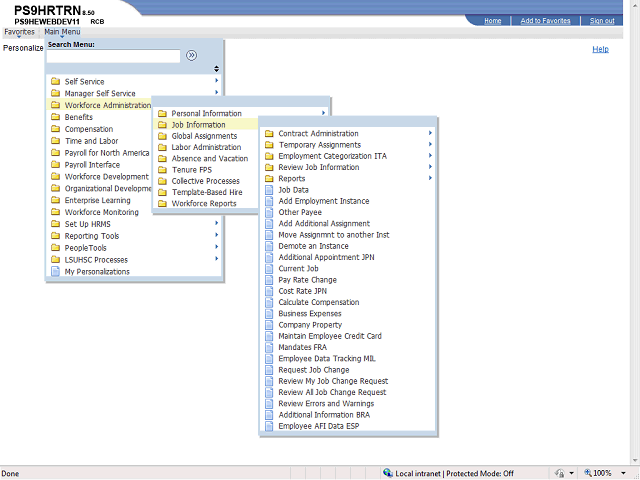Expand the Set Up HRMS submenu arrow
The width and height of the screenshot is (640, 480).
[217, 223]
